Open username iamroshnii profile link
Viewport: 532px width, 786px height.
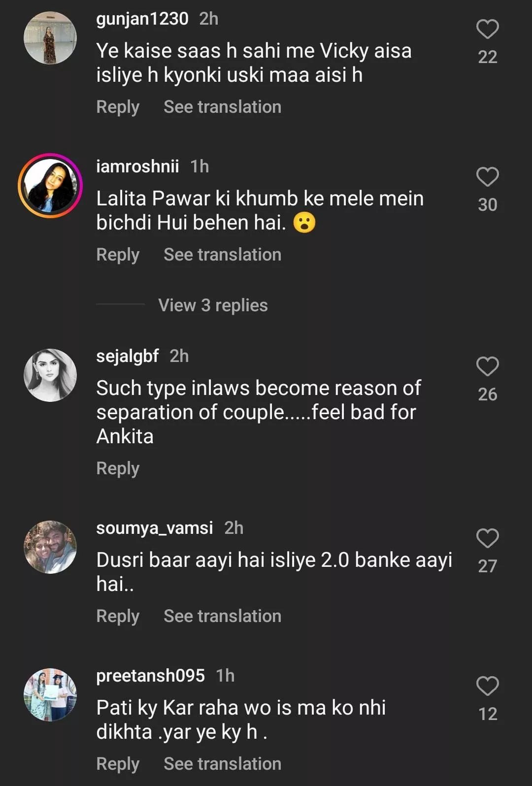click(137, 166)
